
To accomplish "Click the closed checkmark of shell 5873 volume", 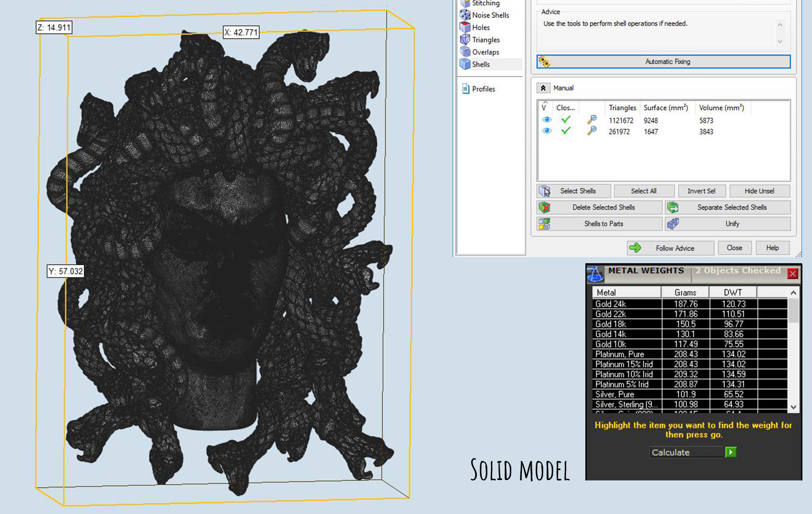I will click(565, 119).
